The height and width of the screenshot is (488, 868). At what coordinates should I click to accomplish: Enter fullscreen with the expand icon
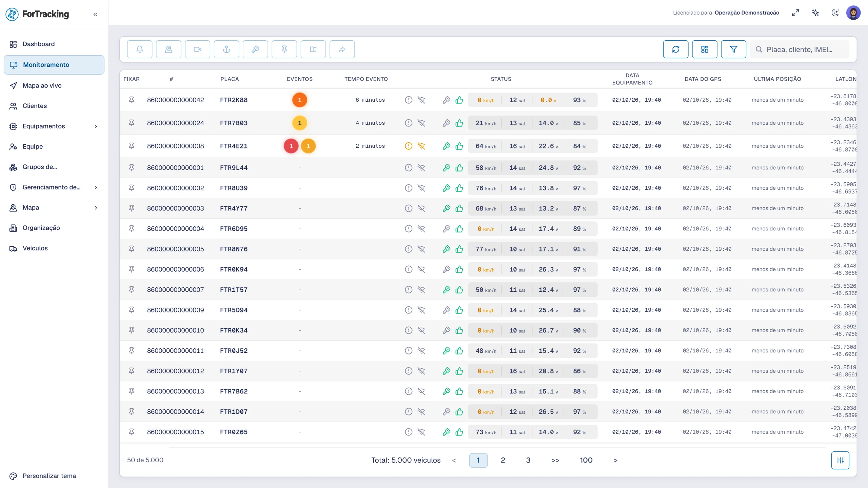pos(795,13)
